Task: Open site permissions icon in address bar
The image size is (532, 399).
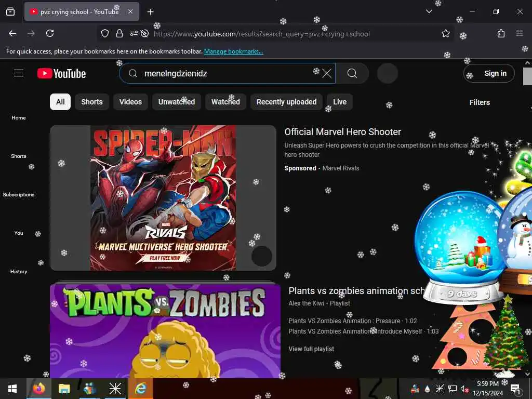Action: [x=134, y=33]
